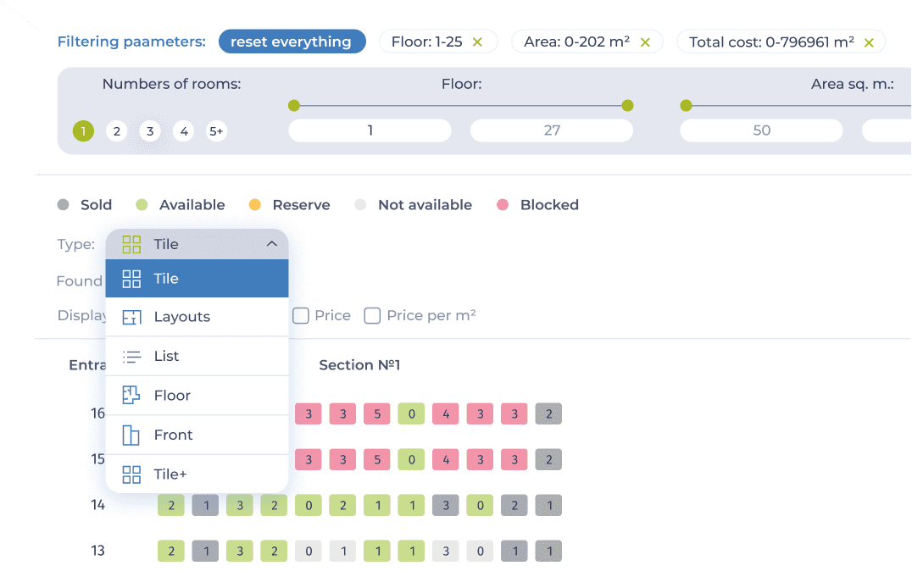Click the Front building icon
Screen dimensions: 912x588
(131, 435)
